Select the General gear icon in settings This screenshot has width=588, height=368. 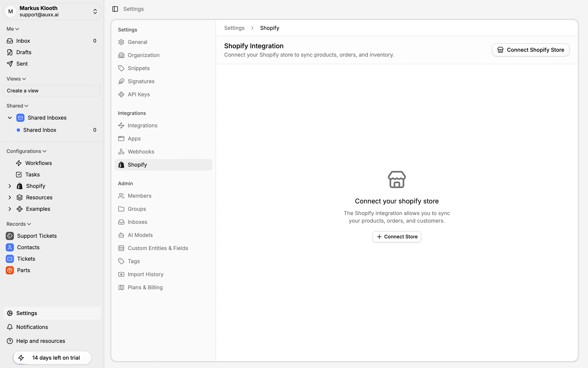pyautogui.click(x=121, y=42)
